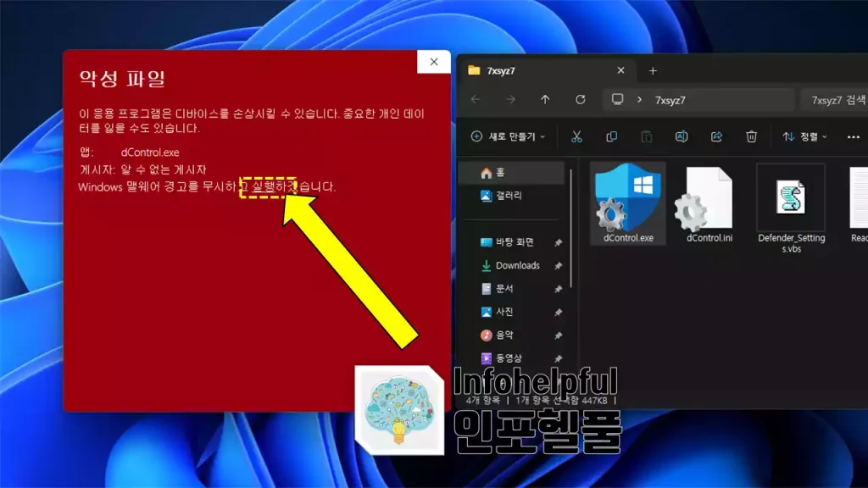The image size is (868, 488).
Task: Focus the 7xsyz7 검색 search box
Action: tap(836, 100)
